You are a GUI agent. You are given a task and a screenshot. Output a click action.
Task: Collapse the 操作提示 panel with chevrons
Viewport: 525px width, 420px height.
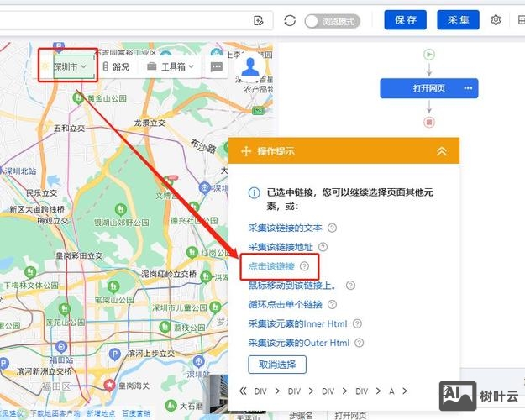(442, 151)
